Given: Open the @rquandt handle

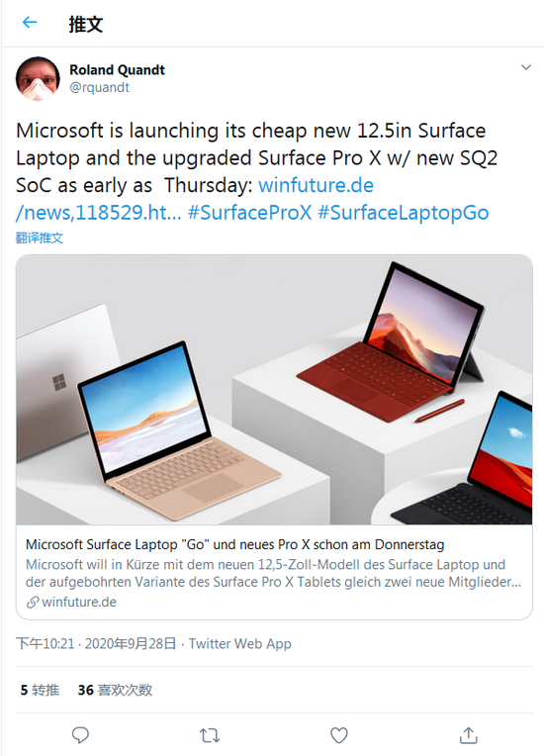Looking at the screenshot, I should click(99, 87).
